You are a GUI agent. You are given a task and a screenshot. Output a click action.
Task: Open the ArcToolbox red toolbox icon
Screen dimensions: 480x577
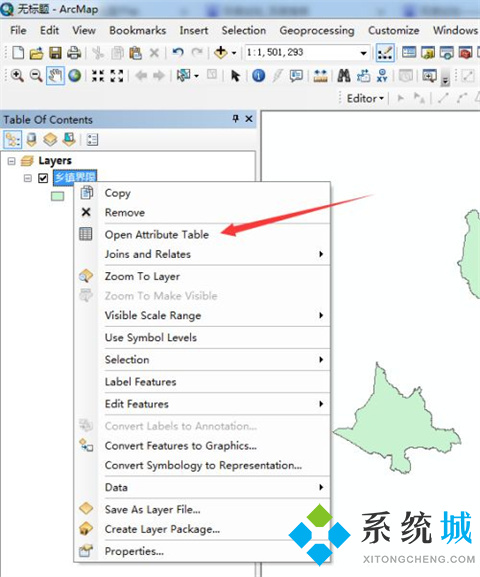point(465,53)
